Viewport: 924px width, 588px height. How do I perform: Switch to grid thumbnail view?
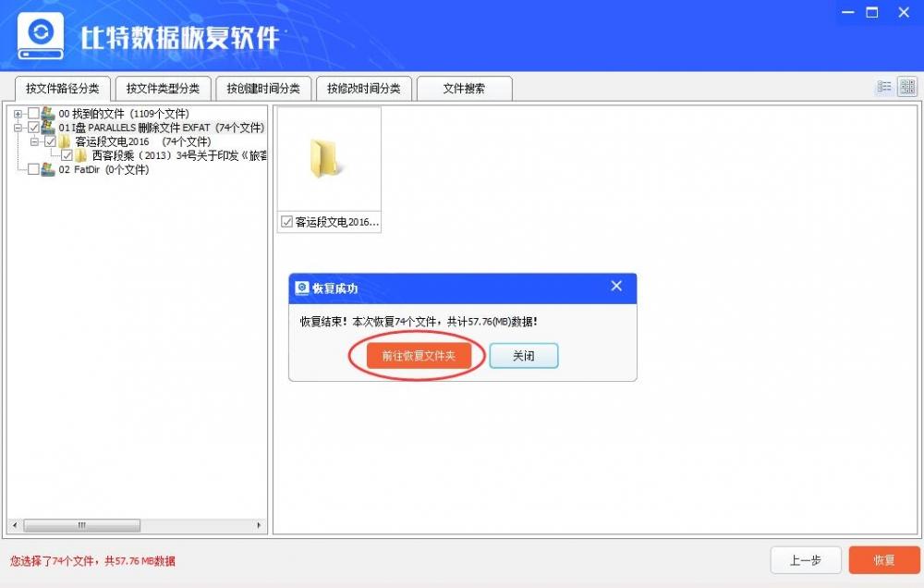(906, 86)
